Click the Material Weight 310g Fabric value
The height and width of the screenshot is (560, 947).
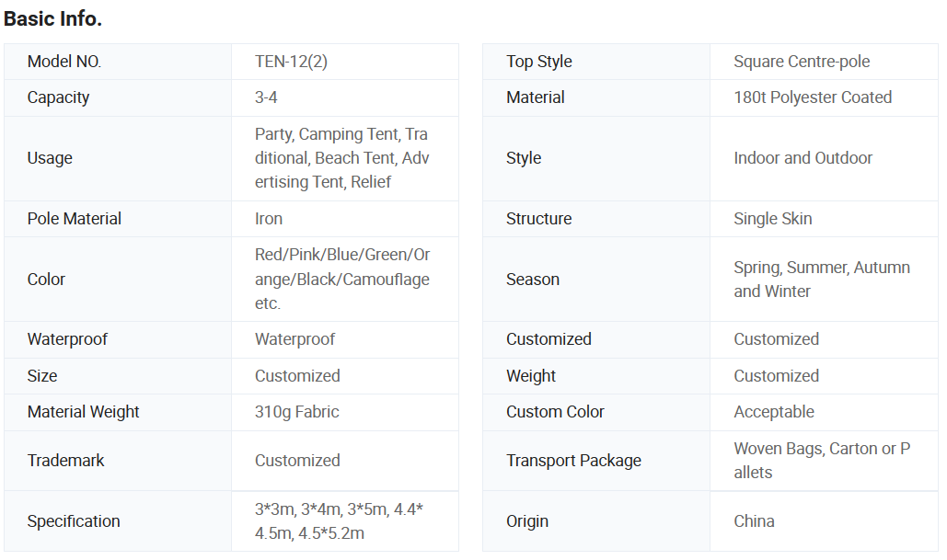click(x=296, y=412)
